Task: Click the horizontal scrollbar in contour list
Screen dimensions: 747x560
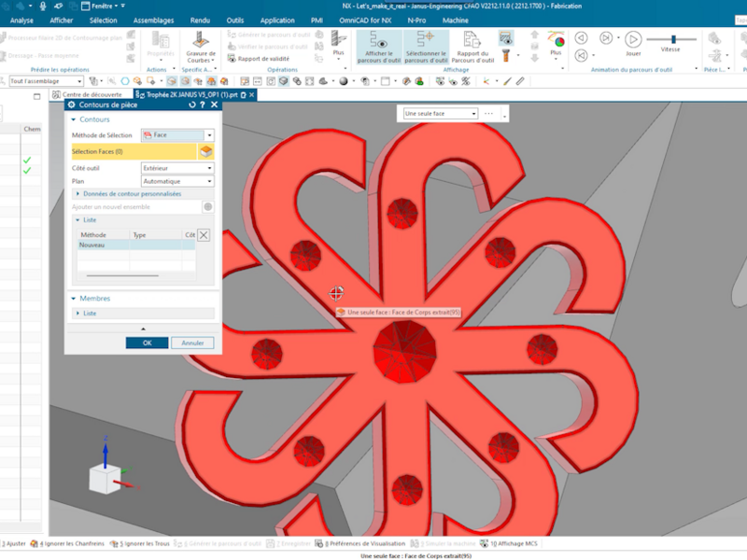Action: (122, 275)
